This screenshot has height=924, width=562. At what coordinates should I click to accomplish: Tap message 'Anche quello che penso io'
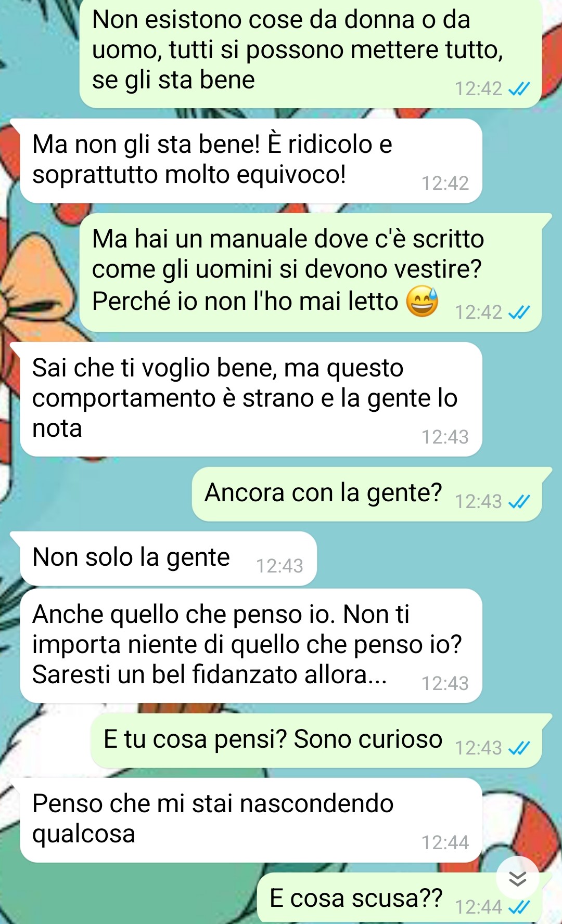[x=251, y=646]
